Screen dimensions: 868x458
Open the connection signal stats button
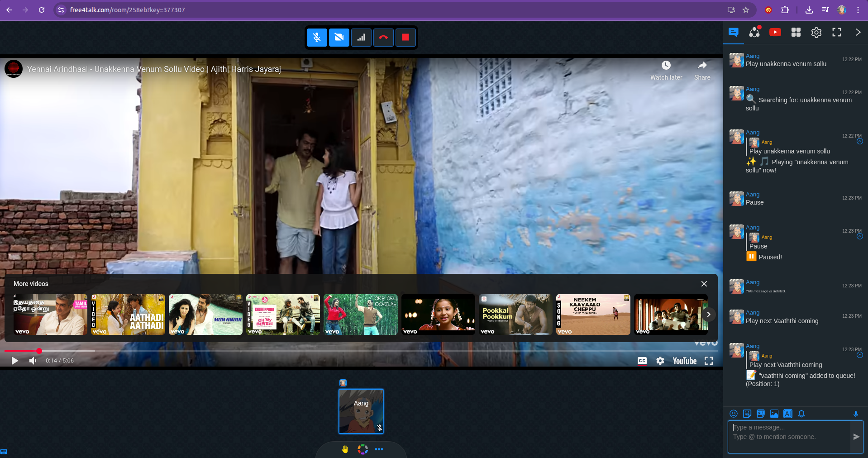tap(361, 38)
